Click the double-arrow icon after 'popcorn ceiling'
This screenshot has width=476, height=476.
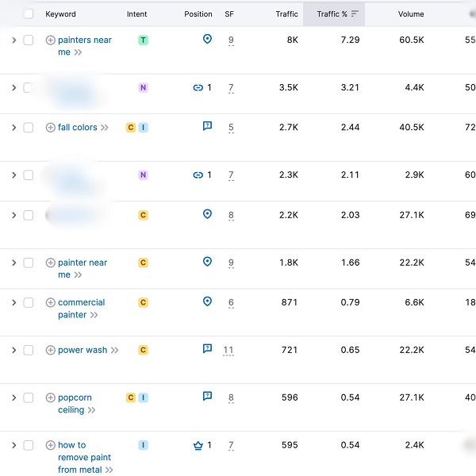click(x=92, y=410)
